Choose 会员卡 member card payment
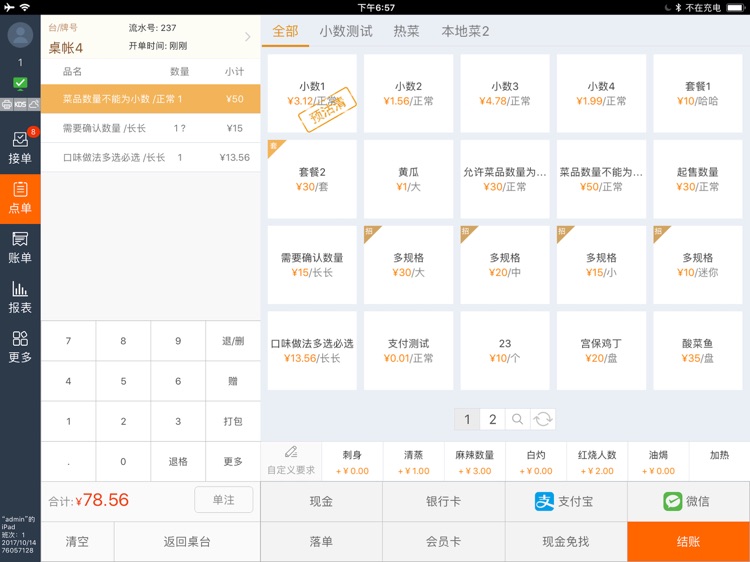 (x=443, y=541)
